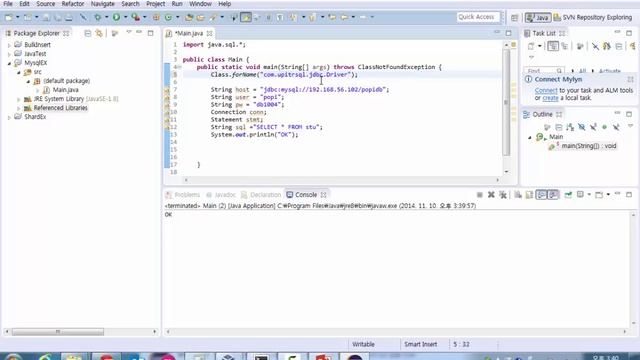Click Synchronize Changed icon in Task List
This screenshot has height=360, width=640.
pos(607,46)
